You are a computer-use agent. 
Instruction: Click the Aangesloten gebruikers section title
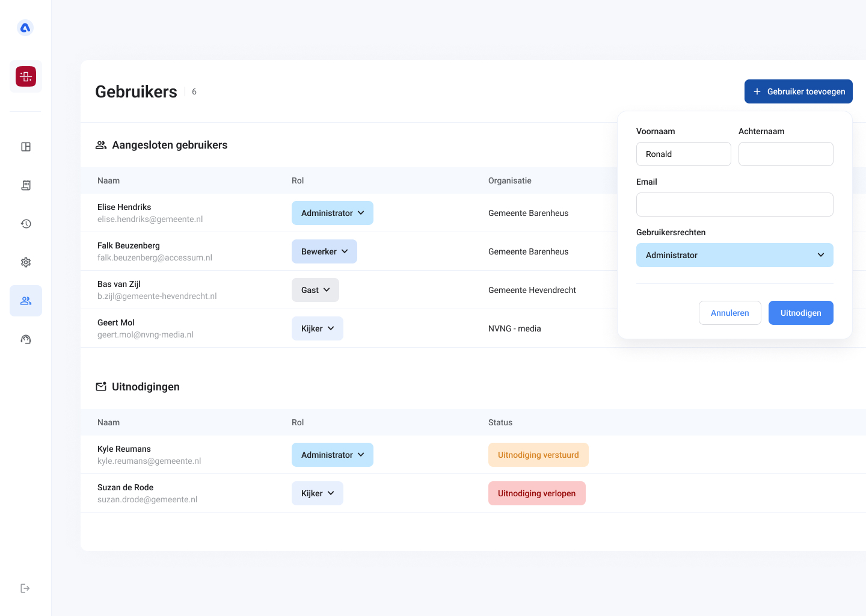tap(170, 145)
